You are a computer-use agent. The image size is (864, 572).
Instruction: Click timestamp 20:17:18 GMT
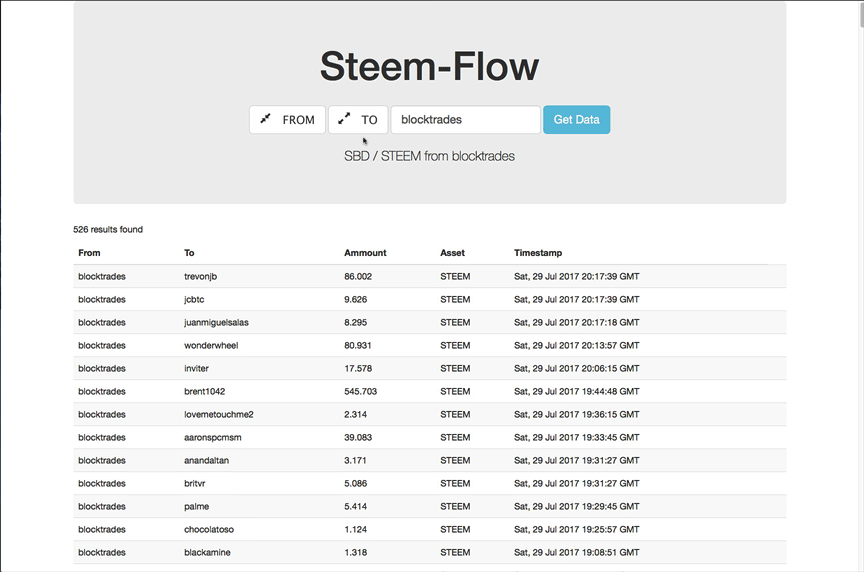click(x=576, y=322)
